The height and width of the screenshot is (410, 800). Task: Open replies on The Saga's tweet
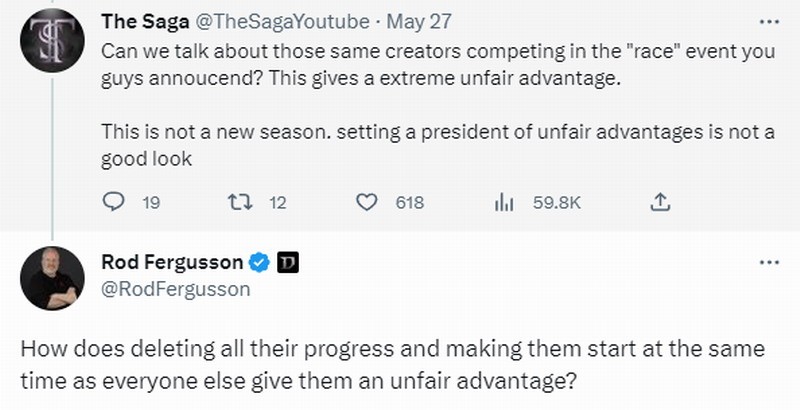pyautogui.click(x=113, y=202)
